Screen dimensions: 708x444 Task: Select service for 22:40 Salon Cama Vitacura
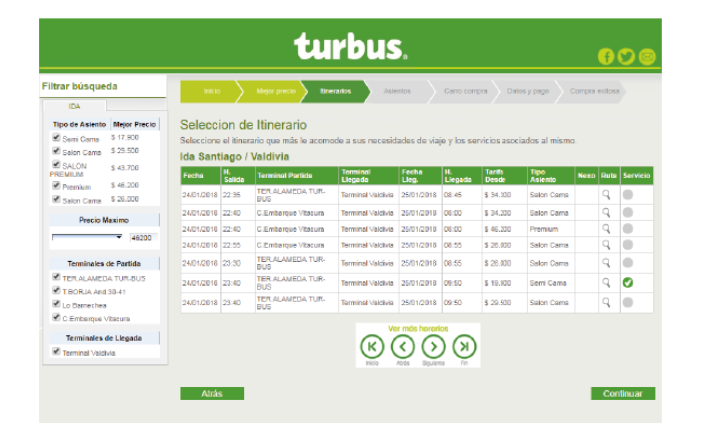[628, 212]
